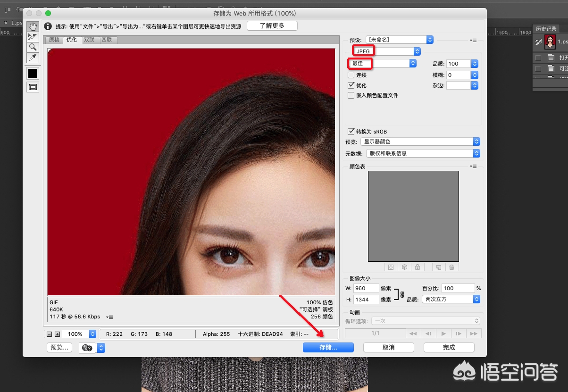Click the 了解更多 button
The image size is (568, 392).
click(272, 25)
